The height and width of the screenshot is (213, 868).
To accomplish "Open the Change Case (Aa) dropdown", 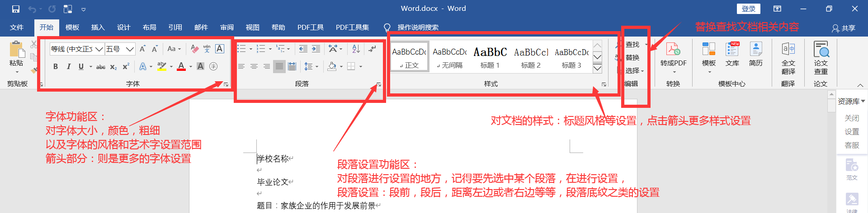I will pyautogui.click(x=174, y=49).
